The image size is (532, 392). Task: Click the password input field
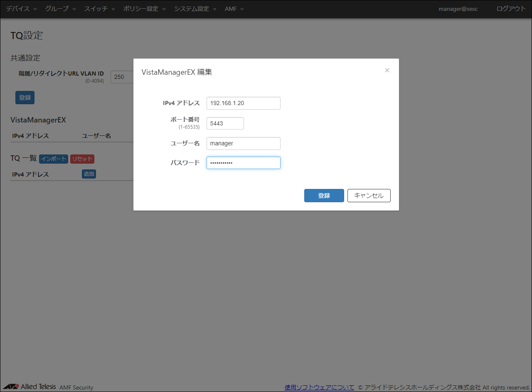click(243, 163)
